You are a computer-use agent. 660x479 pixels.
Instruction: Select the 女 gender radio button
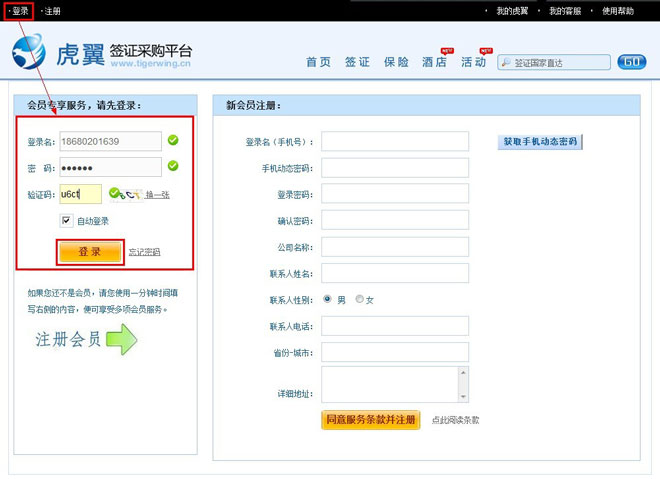click(359, 299)
